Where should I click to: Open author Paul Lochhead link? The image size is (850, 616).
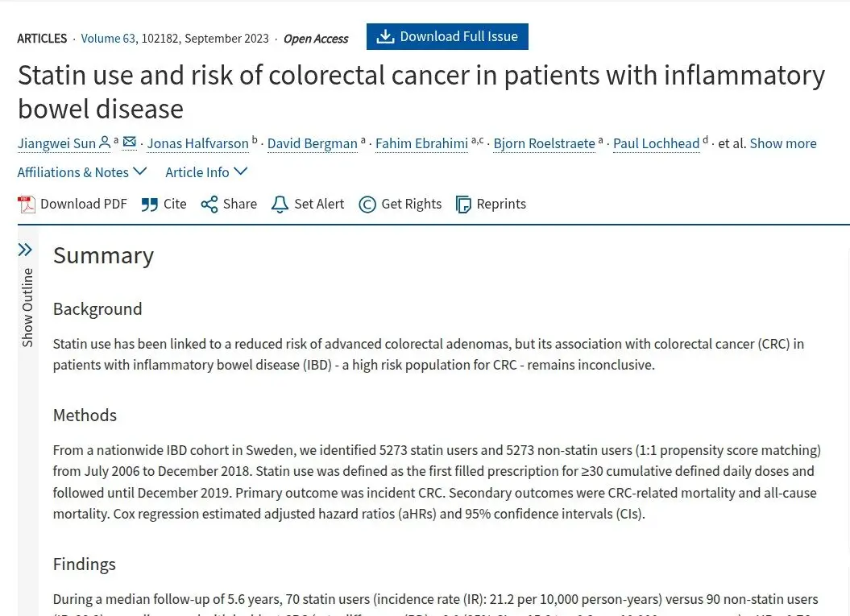pos(656,143)
